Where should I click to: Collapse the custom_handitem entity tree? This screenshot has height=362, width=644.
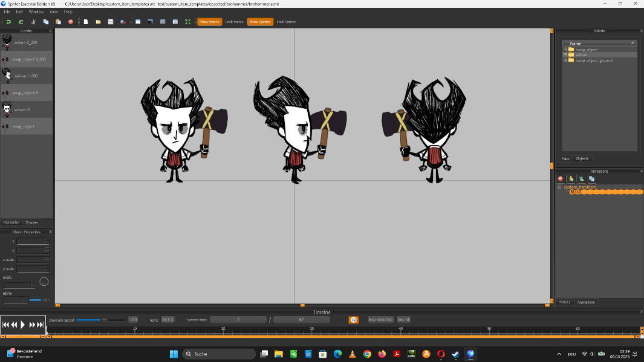tap(559, 187)
